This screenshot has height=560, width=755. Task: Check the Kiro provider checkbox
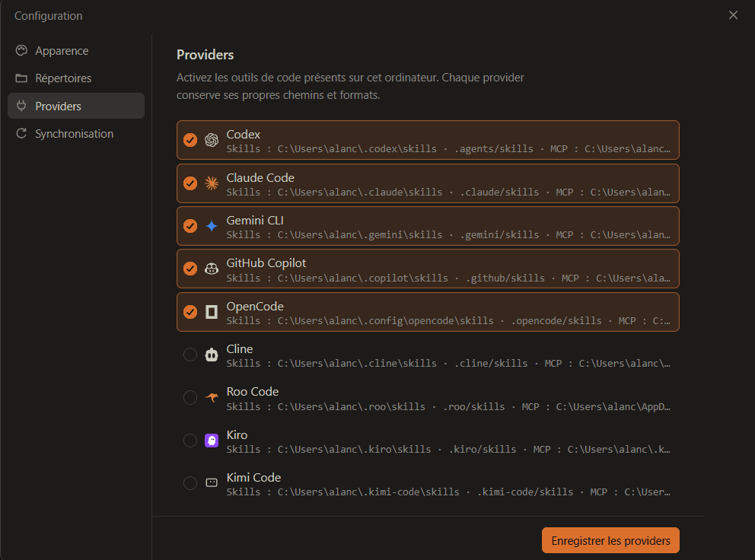tap(190, 441)
